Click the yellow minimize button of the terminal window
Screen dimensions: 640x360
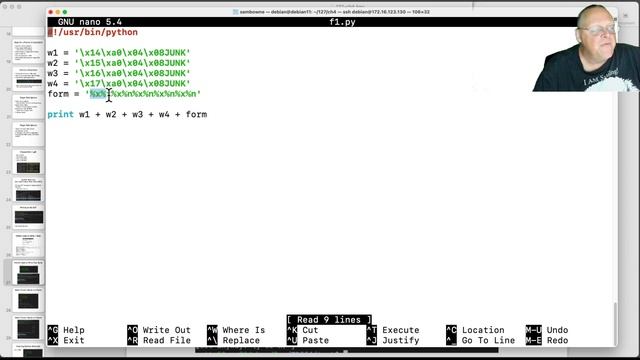[58, 12]
